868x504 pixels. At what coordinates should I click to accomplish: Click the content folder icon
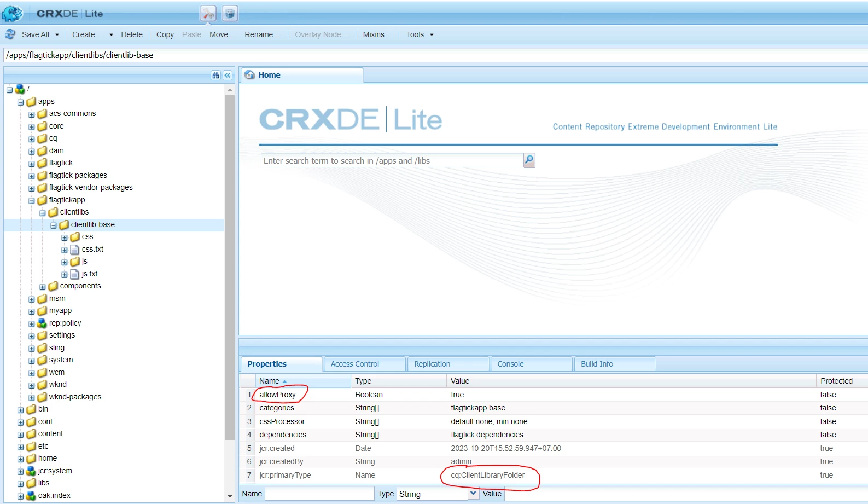tap(31, 434)
